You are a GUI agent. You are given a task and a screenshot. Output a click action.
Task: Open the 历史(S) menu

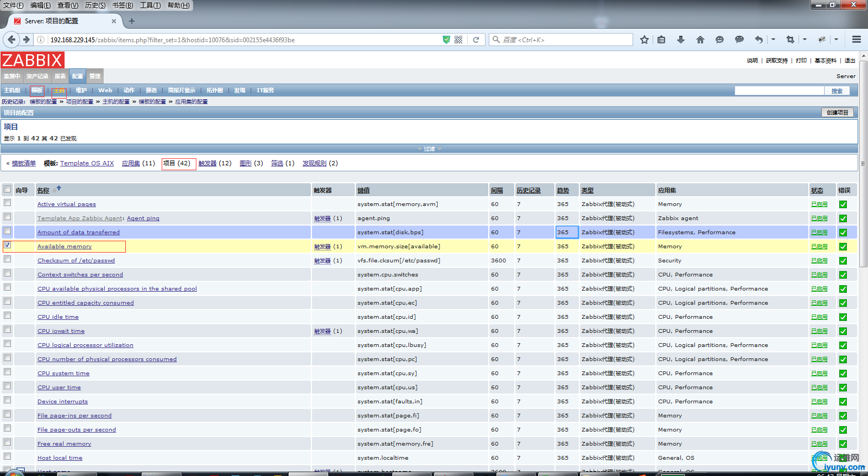tap(95, 5)
